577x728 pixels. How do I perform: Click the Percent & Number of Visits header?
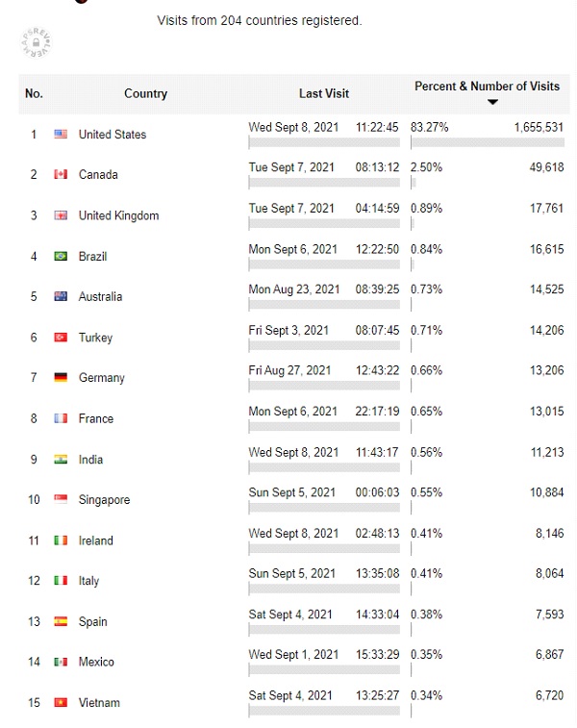(487, 86)
